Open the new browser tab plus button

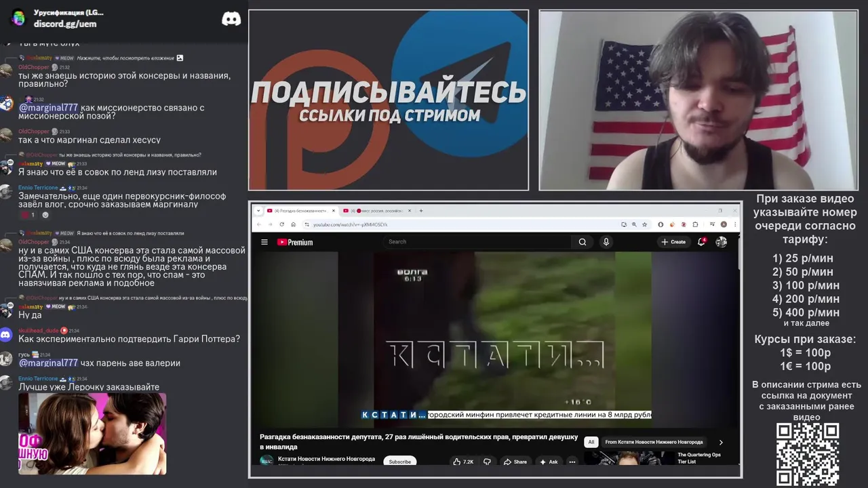pos(421,211)
